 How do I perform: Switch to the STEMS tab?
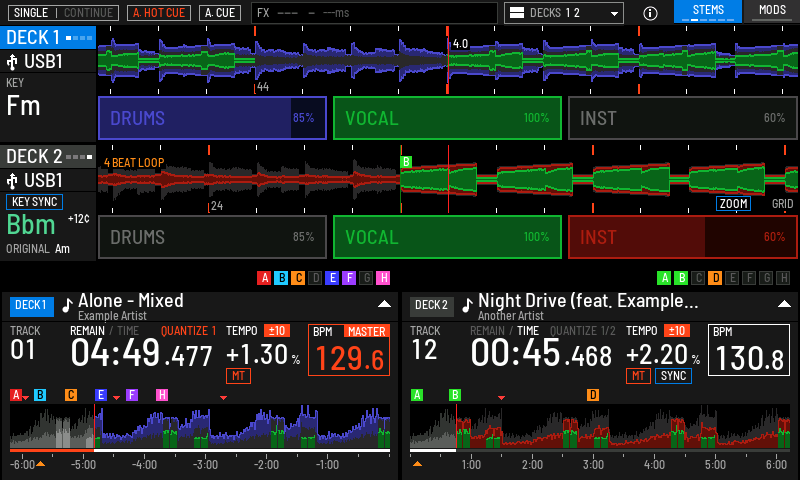708,11
